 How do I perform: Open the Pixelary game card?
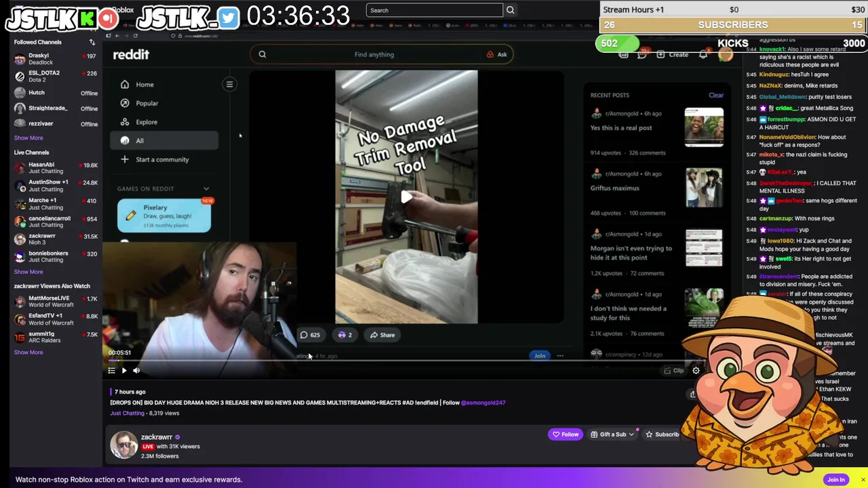[x=164, y=216]
